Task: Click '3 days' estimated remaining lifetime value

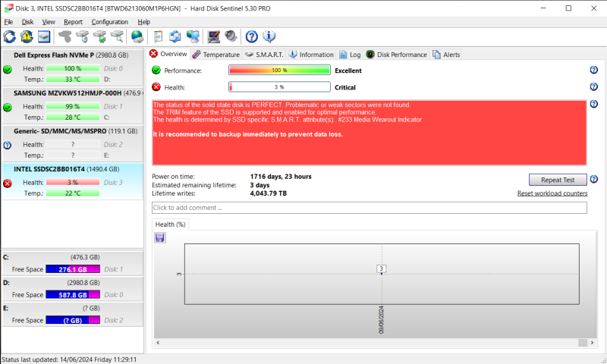Action: tap(259, 185)
